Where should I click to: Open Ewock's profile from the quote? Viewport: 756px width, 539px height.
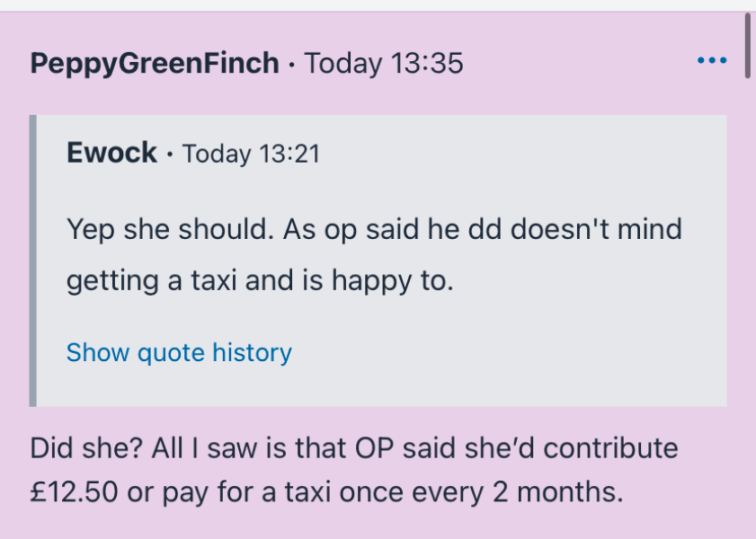[111, 154]
